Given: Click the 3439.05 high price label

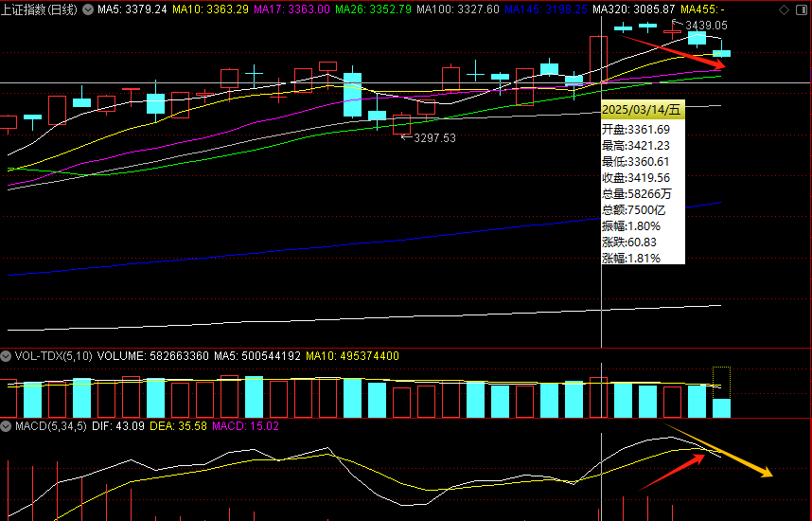Looking at the screenshot, I should pos(706,25).
